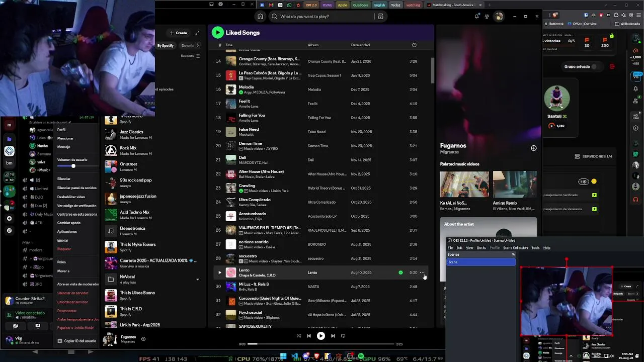Toggle Silenciar in the Discord context menu
Screen dimensions: 644x362
64,178
